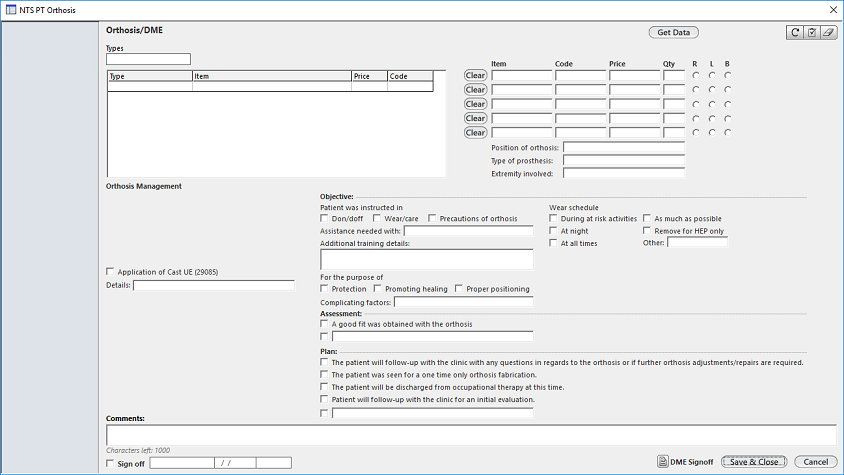Tick the custom Plan text checkbox
This screenshot has height=475, width=844.
pyautogui.click(x=324, y=413)
